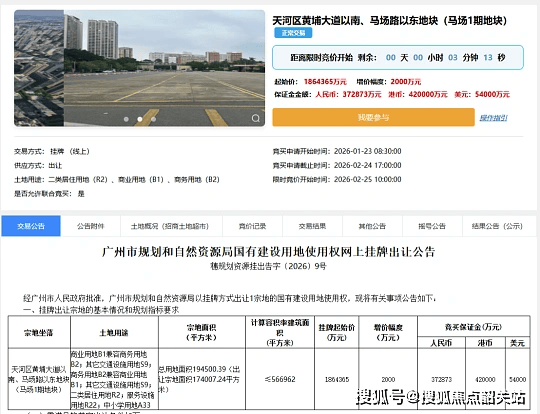Click the magnifier icon on the land photo
This screenshot has height=414, width=540.
coord(256,118)
